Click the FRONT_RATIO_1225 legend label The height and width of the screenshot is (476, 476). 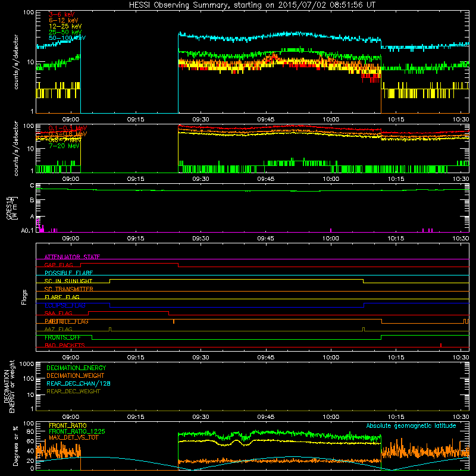point(77,432)
